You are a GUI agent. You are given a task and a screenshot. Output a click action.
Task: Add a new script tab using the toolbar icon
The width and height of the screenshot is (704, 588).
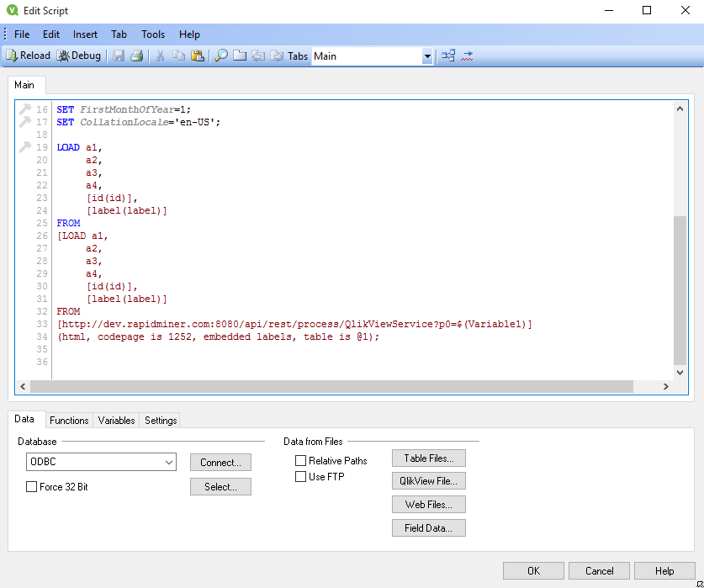[x=240, y=56]
